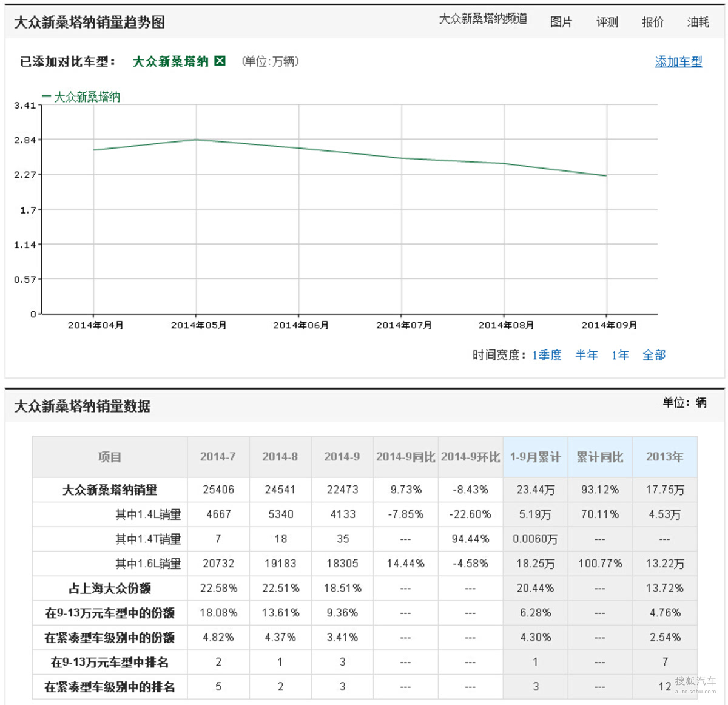Click the 搜狐汽车 watermark logo
Image resolution: width=728 pixels, height=705 pixels.
point(695,684)
